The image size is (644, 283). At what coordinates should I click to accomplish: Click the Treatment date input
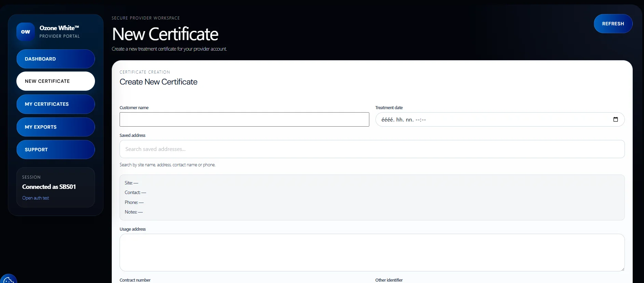pos(500,119)
